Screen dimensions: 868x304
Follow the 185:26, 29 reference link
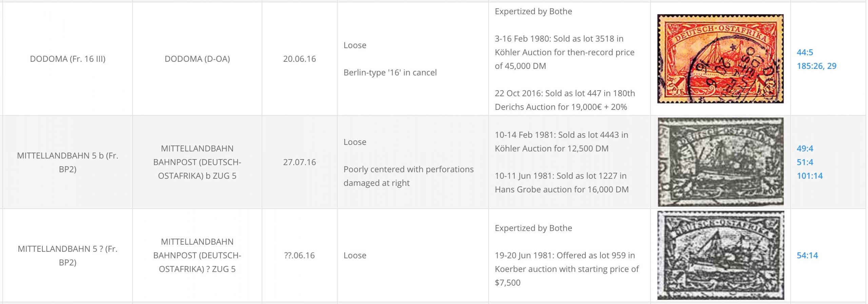tap(816, 66)
